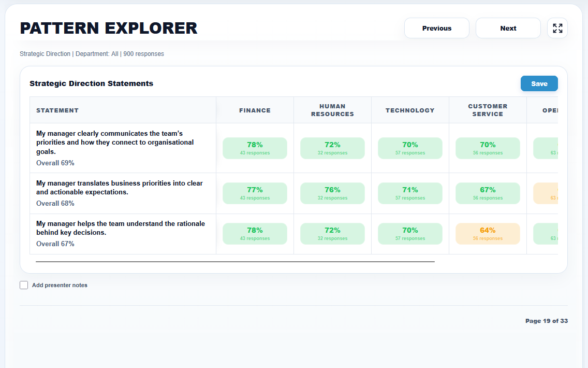The height and width of the screenshot is (368, 588).
Task: Select Technology 70% cell for rationale row
Action: 410,234
